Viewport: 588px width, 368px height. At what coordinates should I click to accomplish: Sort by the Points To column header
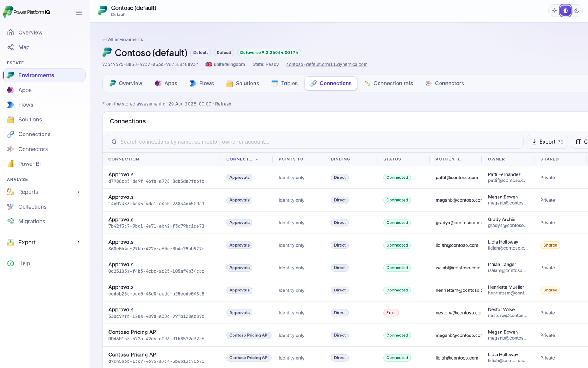(x=291, y=159)
